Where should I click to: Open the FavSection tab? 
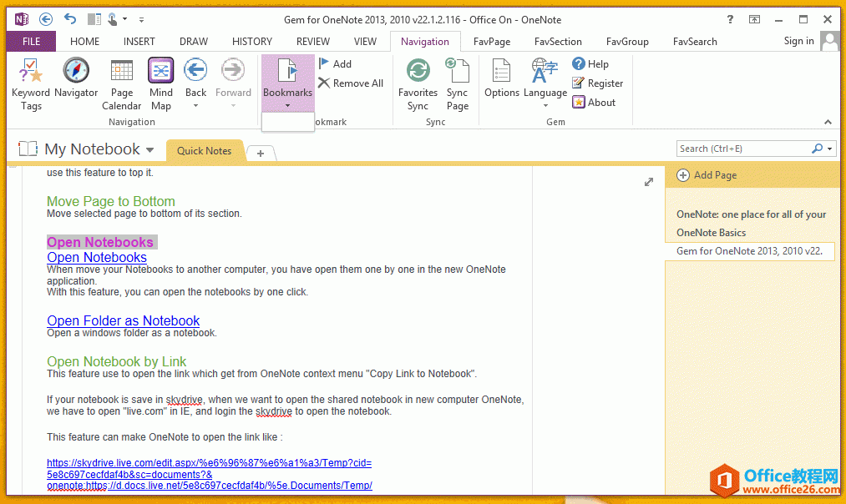(x=558, y=42)
